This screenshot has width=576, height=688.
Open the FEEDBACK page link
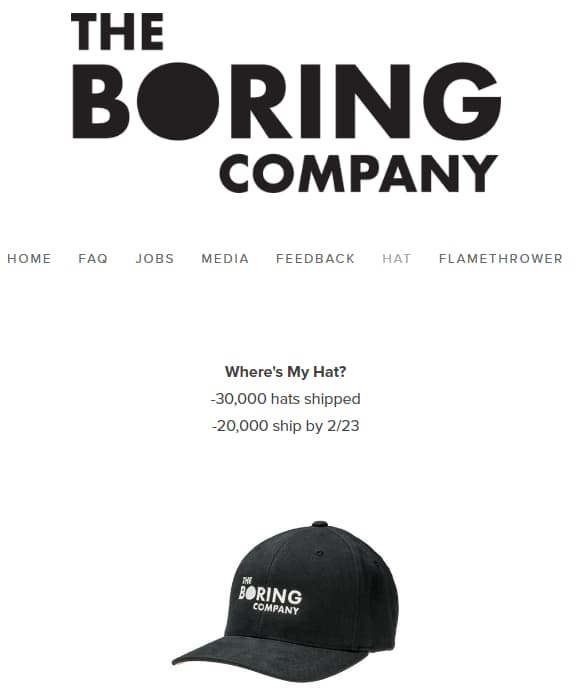tap(315, 258)
